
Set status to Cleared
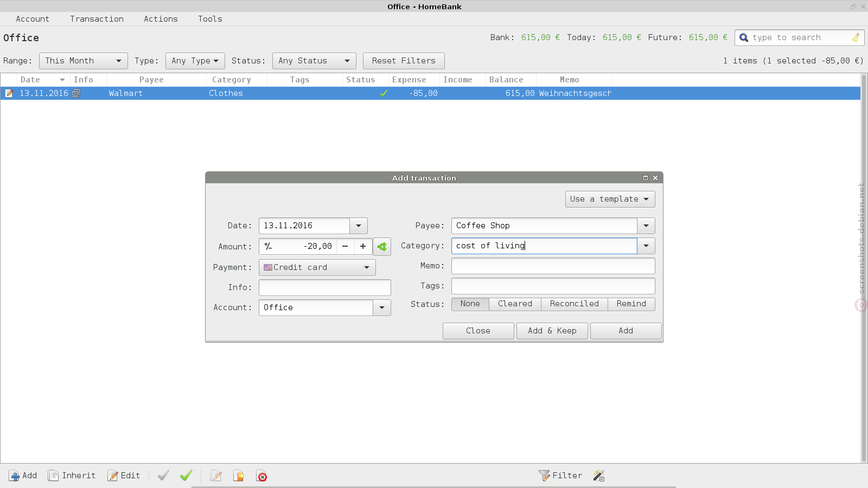pos(515,304)
